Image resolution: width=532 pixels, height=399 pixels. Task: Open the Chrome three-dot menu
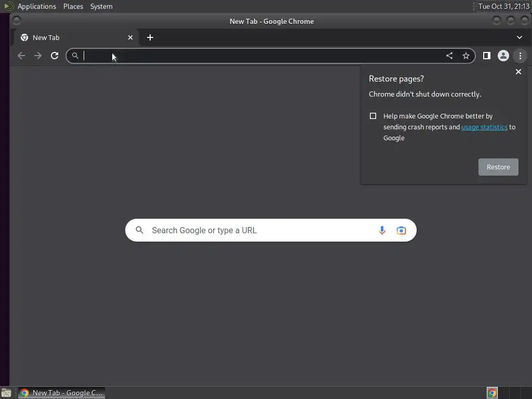[520, 56]
